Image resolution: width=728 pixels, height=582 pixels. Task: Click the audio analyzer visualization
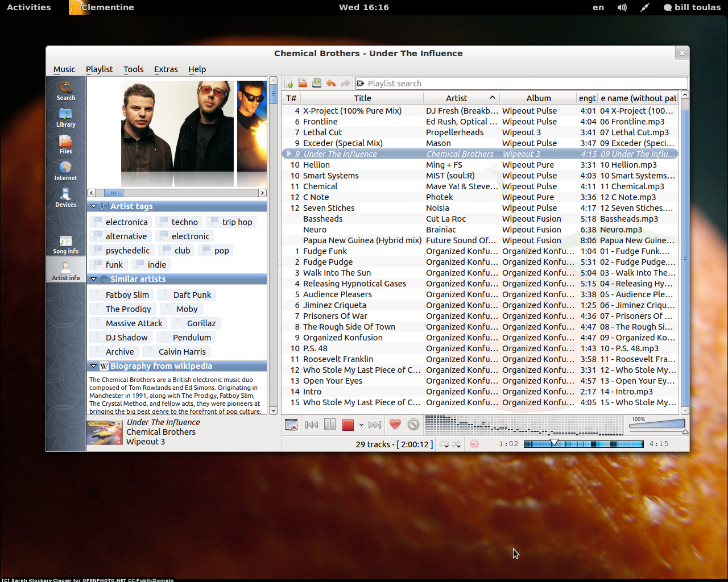pos(524,425)
